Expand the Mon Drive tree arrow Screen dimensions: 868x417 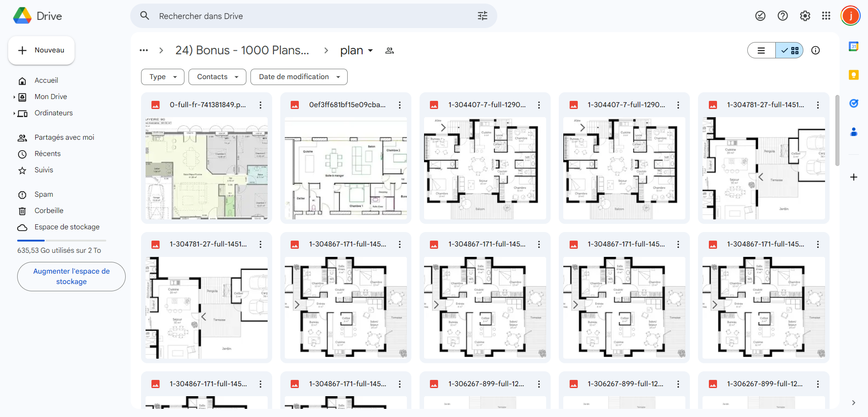click(14, 97)
